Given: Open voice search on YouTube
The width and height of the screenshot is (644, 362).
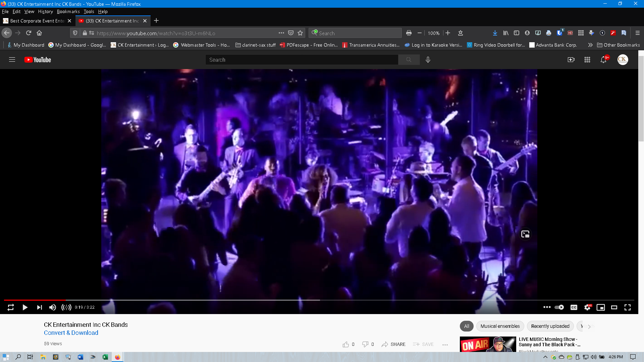Looking at the screenshot, I should 428,60.
